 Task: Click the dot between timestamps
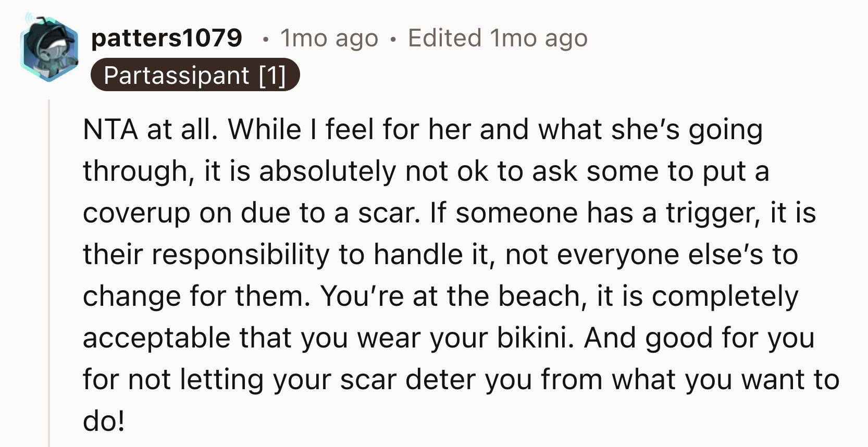click(393, 39)
